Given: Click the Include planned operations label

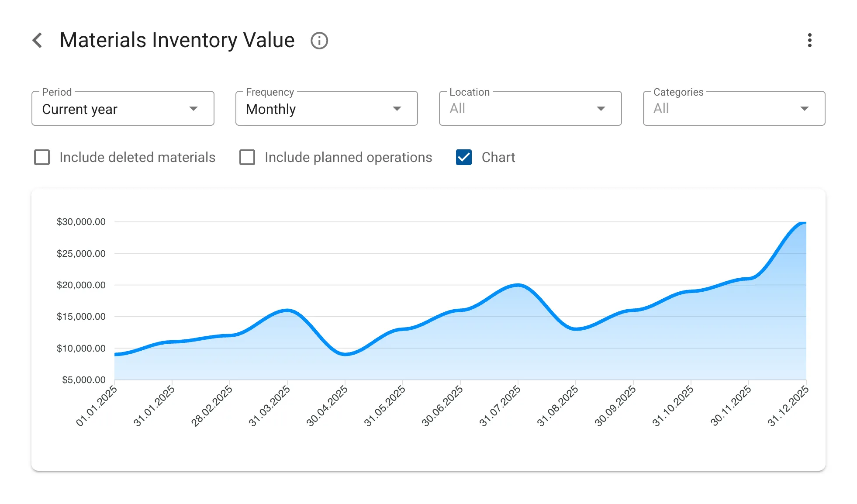Looking at the screenshot, I should point(348,157).
